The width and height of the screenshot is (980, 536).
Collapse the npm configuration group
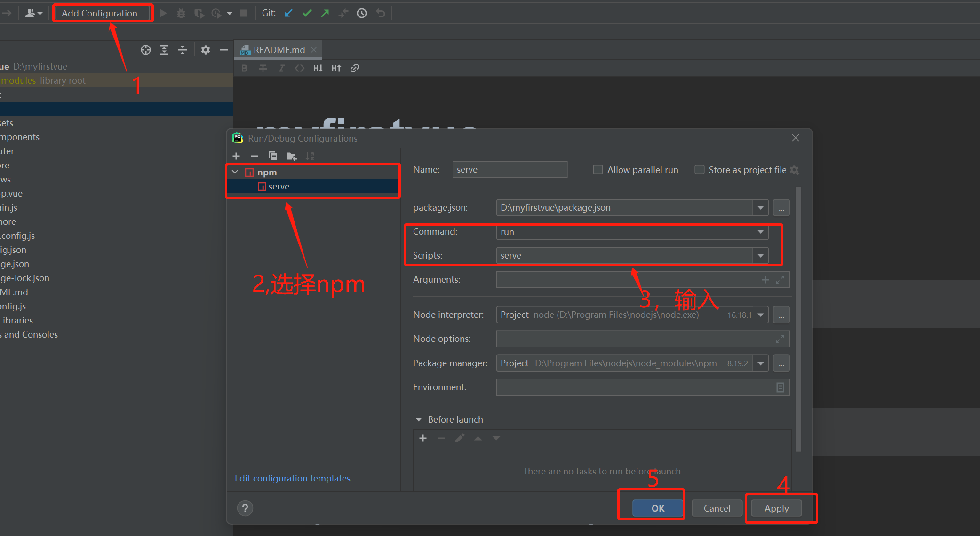pyautogui.click(x=235, y=172)
